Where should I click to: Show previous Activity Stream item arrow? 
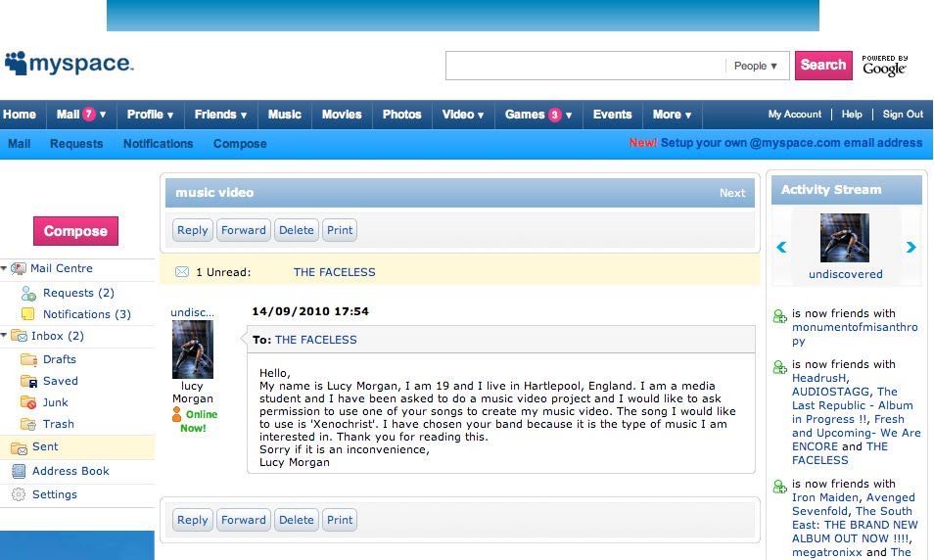coord(781,247)
